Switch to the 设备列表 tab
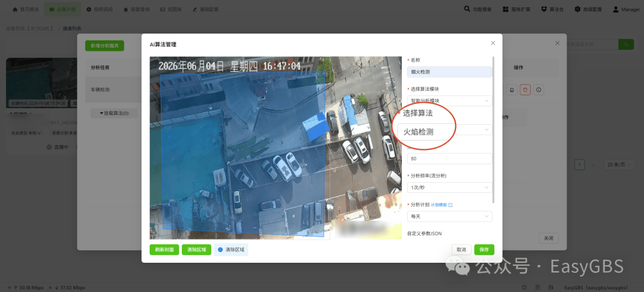The height and width of the screenshot is (292, 644). click(63, 9)
